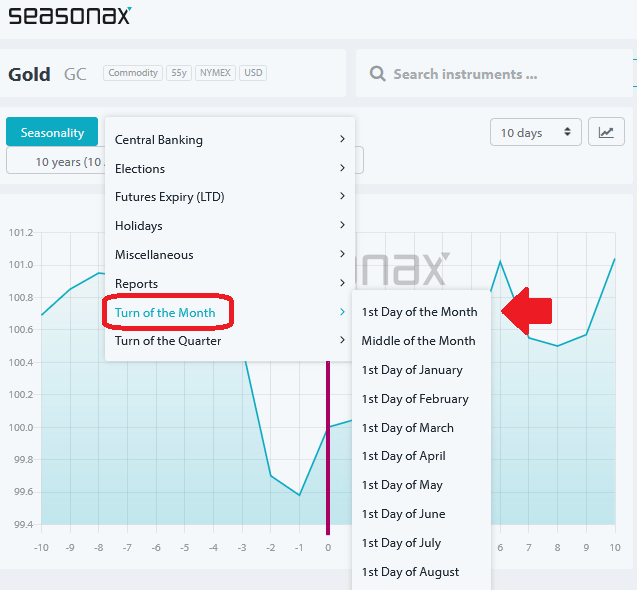This screenshot has height=590, width=637.
Task: Expand the Central Banking submenu
Action: coord(341,140)
